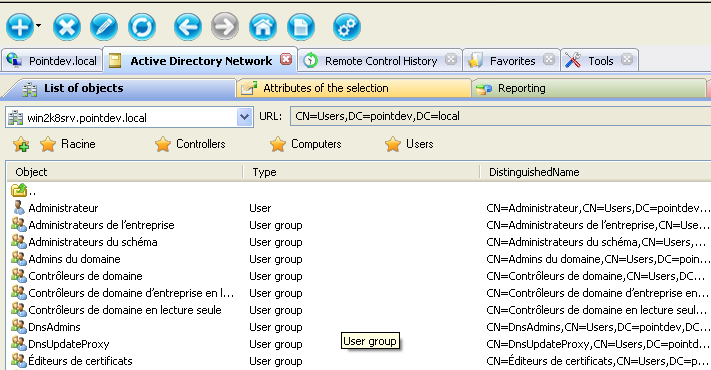Select the Active Directory Network tab

201,61
